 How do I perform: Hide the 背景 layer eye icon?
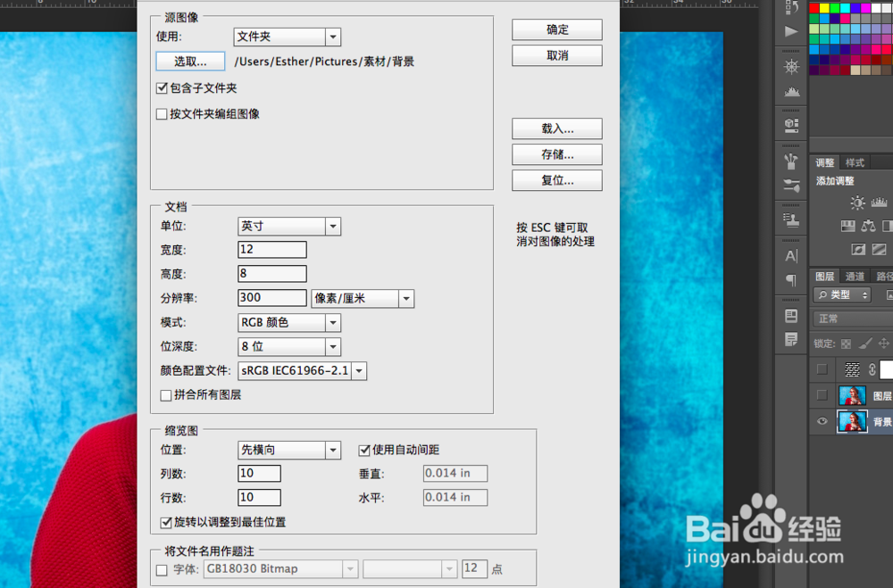(x=822, y=421)
